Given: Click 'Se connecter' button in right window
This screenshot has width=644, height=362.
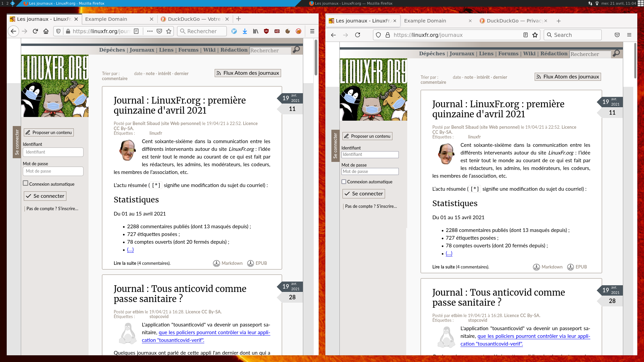Looking at the screenshot, I should coord(364,194).
